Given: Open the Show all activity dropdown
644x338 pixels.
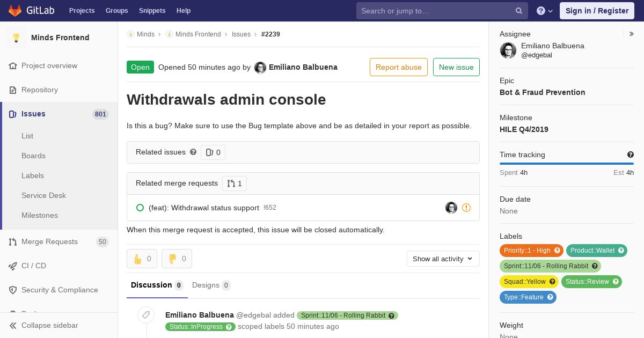Looking at the screenshot, I should [443, 259].
